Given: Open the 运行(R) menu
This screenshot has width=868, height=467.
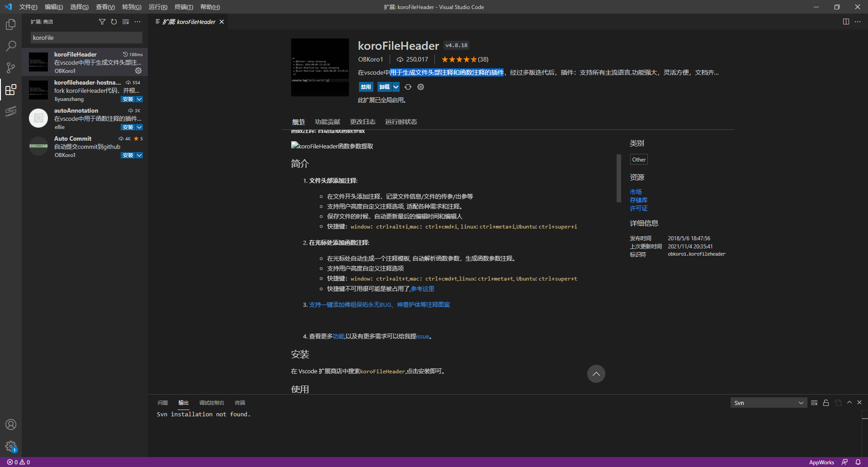Looking at the screenshot, I should [x=158, y=7].
